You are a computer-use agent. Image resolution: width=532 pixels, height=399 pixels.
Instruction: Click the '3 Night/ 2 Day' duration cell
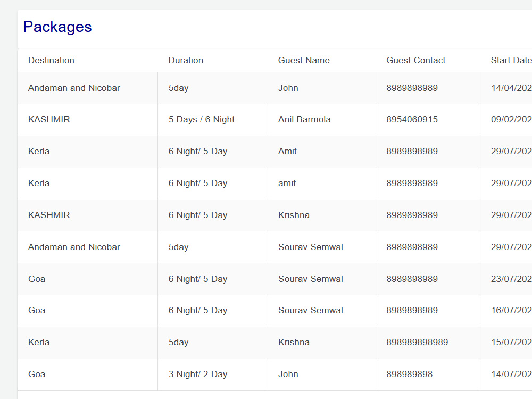point(213,375)
